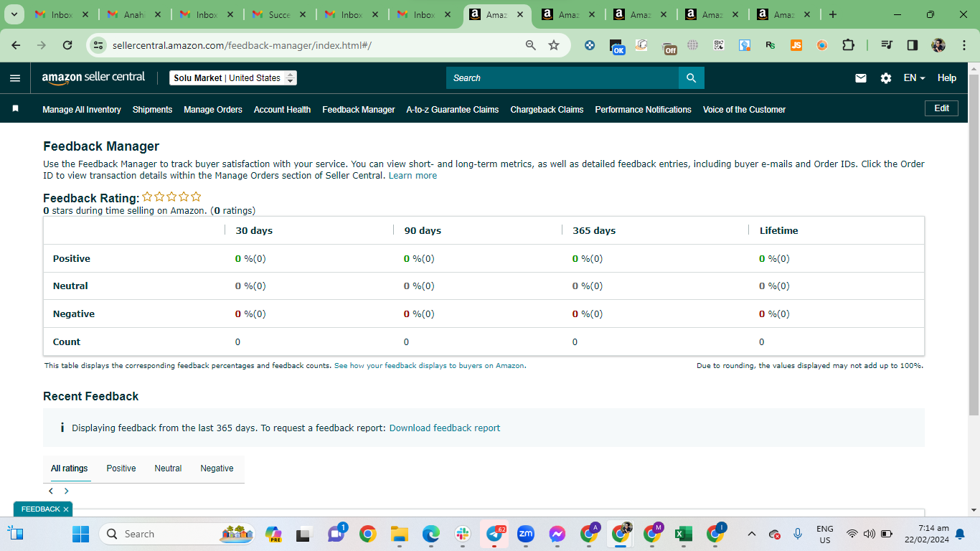
Task: Open File Explorer from the taskbar
Action: coord(399,534)
